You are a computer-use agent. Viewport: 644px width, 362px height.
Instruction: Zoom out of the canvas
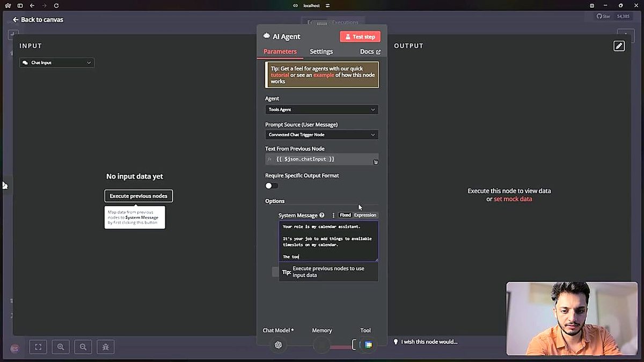(x=83, y=347)
